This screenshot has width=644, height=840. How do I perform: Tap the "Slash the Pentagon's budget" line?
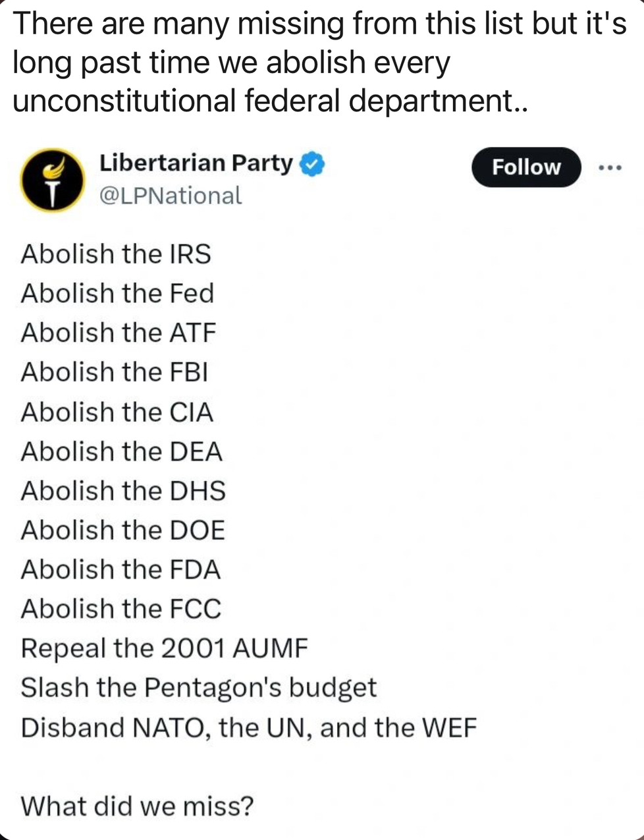199,688
